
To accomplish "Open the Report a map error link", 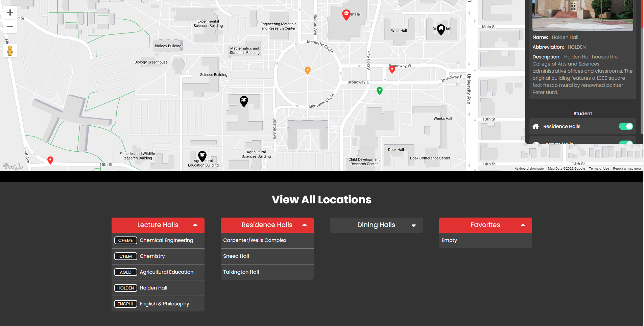I will pyautogui.click(x=627, y=168).
